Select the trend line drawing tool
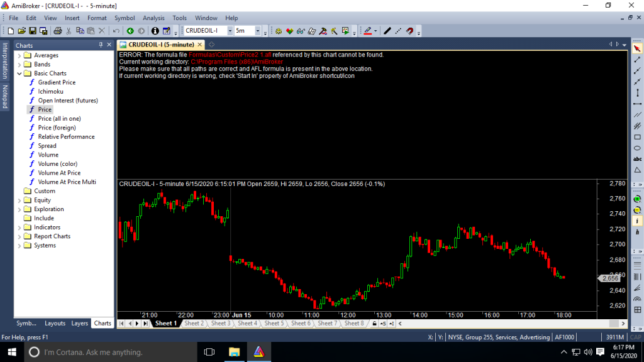 point(637,60)
